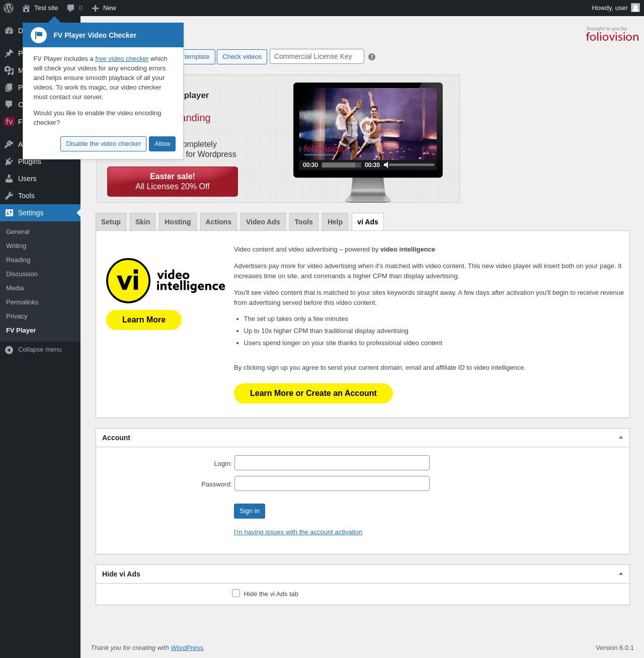The height and width of the screenshot is (658, 644).
Task: Open the Help tab
Action: 335,222
